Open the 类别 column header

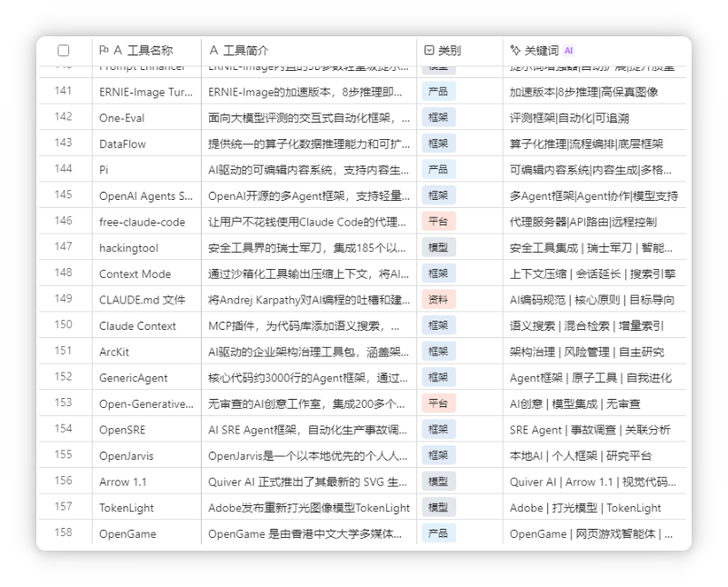[x=460, y=50]
